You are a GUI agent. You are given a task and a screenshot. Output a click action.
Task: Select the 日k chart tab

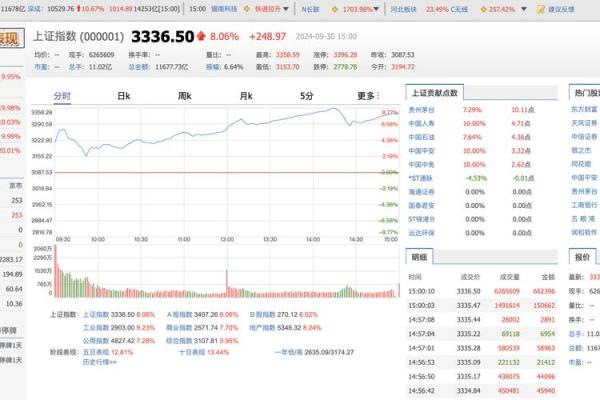point(123,96)
